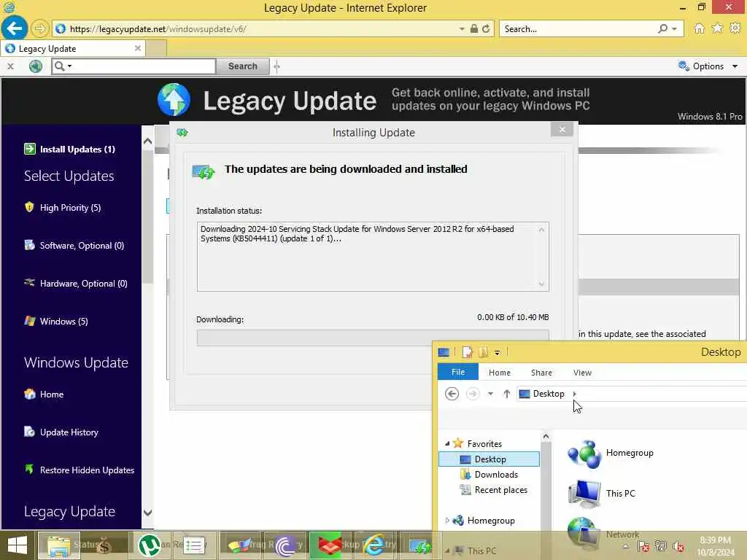Close the Installing Update dialog
Image resolution: width=747 pixels, height=560 pixels.
[x=562, y=130]
